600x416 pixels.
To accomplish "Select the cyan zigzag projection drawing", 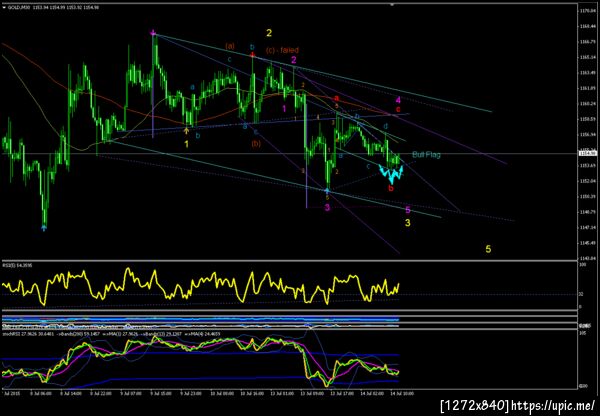I will tap(391, 174).
